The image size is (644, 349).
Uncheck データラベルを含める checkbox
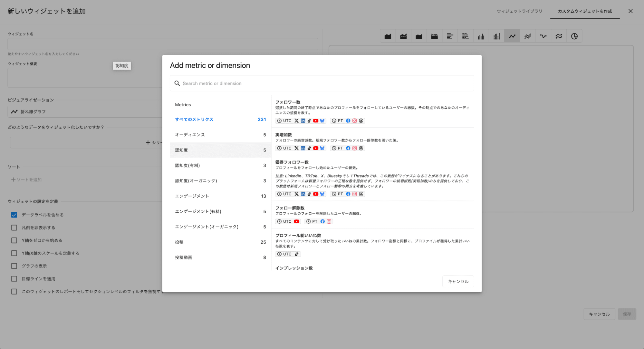[14, 215]
